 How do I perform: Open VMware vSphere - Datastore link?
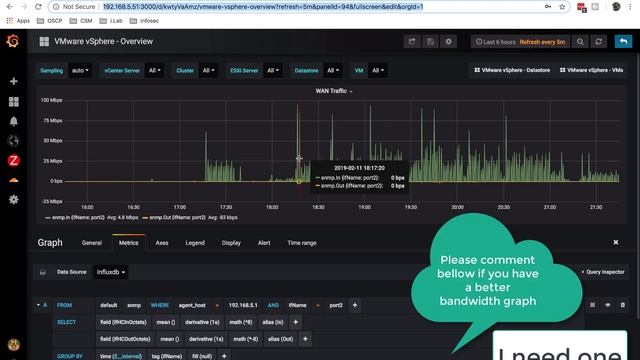512,70
